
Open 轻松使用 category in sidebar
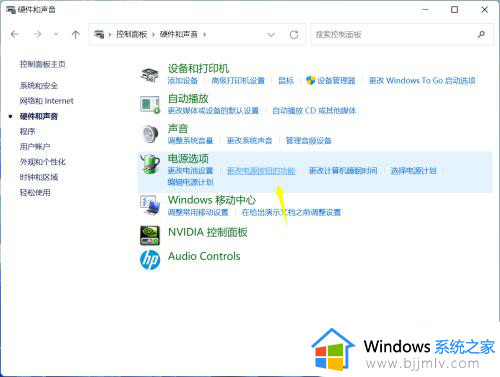[x=35, y=192]
